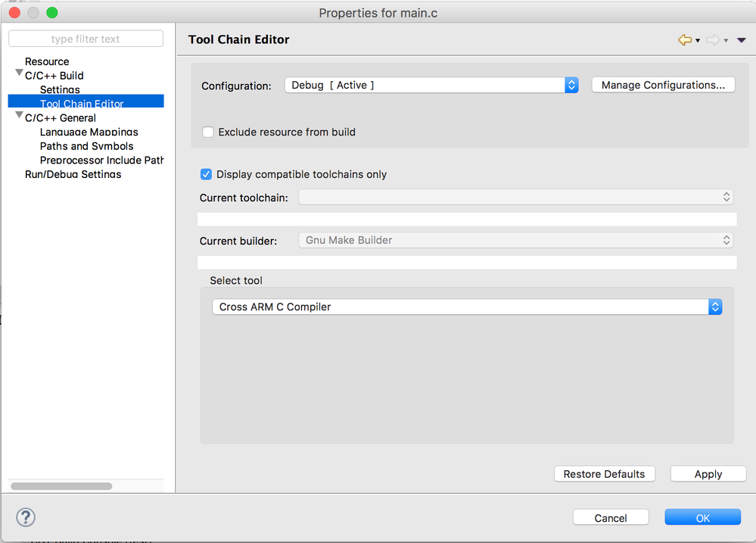
Task: Click the back navigation arrow icon
Action: [x=685, y=40]
